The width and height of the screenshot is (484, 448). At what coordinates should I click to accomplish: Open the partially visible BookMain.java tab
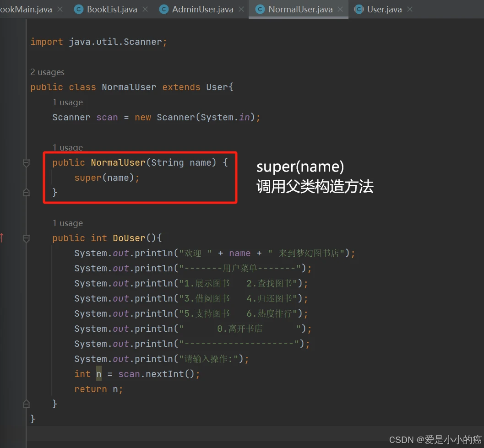pyautogui.click(x=26, y=9)
